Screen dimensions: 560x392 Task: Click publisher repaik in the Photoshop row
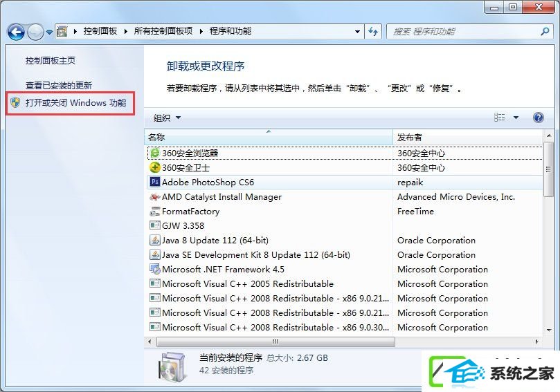point(410,183)
